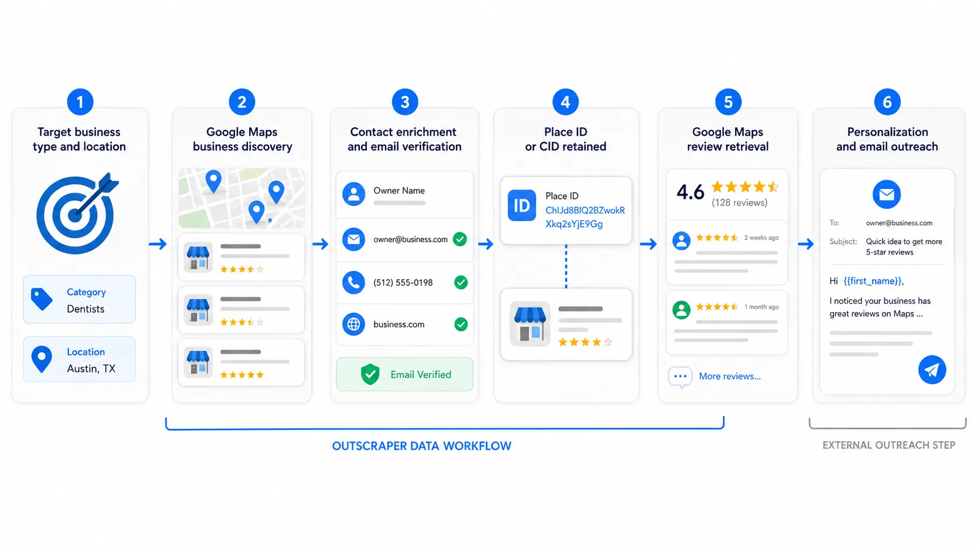Click the "Personalization and email outreach" heading
The width and height of the screenshot is (980, 552).
887,139
